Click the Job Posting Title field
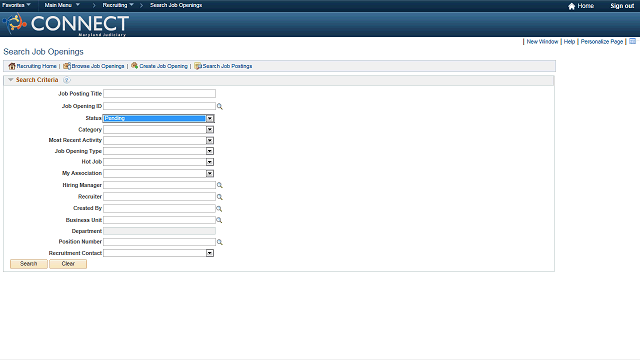Image resolution: width=640 pixels, height=360 pixels. click(159, 93)
